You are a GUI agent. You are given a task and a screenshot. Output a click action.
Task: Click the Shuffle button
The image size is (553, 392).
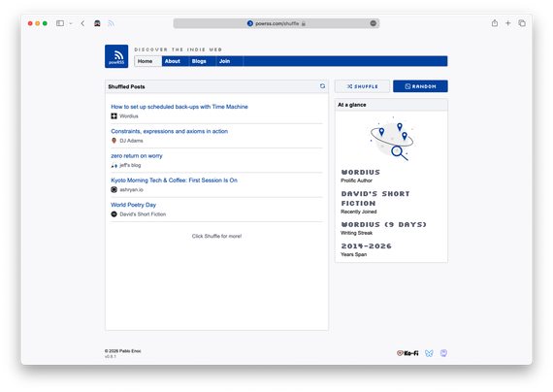click(x=362, y=86)
